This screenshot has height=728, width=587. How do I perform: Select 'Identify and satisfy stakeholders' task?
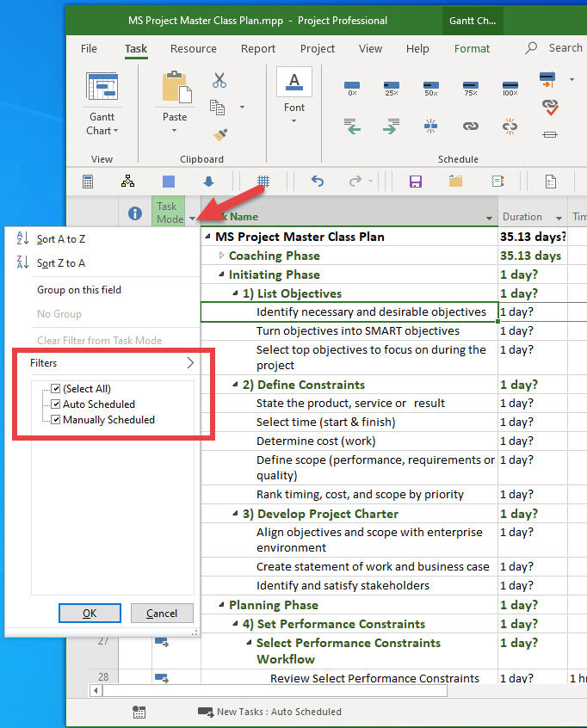coord(343,585)
